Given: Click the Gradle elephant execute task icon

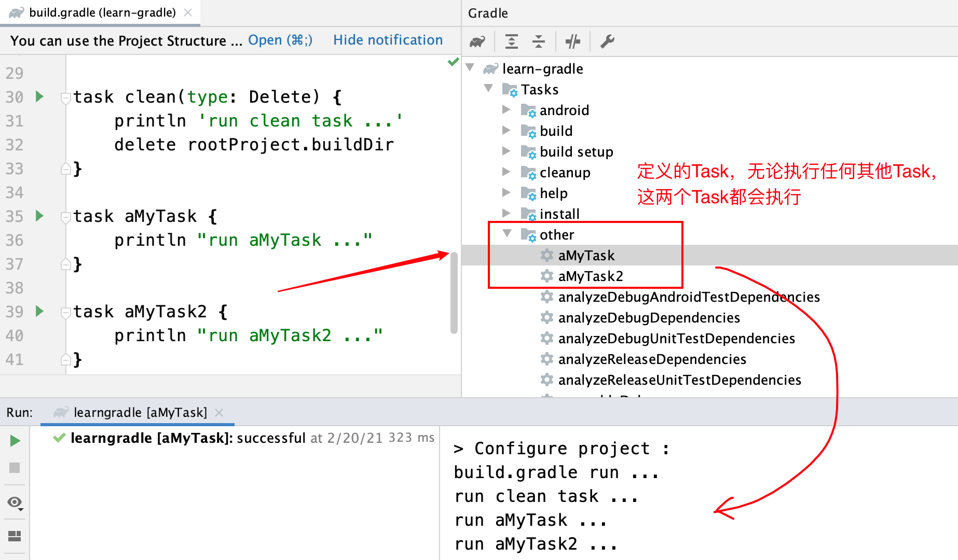Looking at the screenshot, I should (x=477, y=41).
